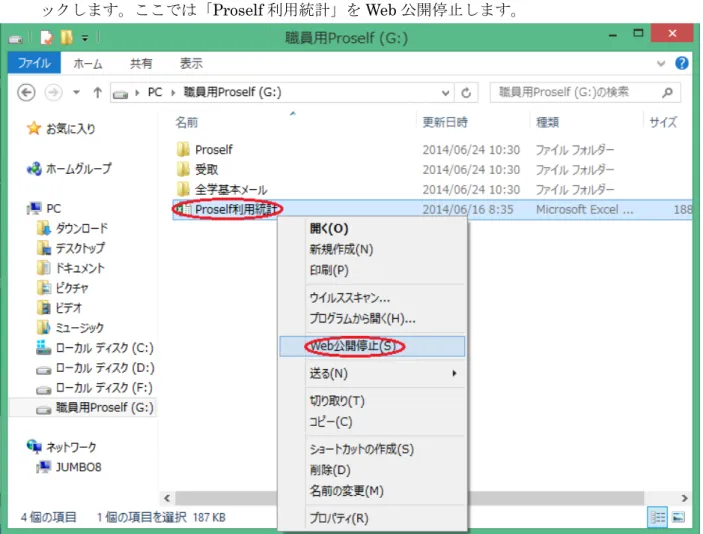Refresh the 職員用Proself (G:) folder view
Image resolution: width=703 pixels, height=534 pixels.
click(466, 93)
